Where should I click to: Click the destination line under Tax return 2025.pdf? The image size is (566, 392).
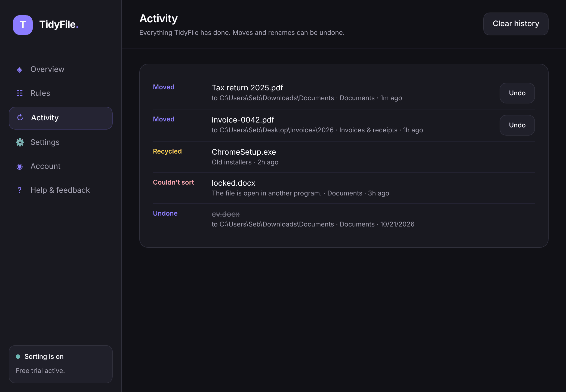click(307, 98)
